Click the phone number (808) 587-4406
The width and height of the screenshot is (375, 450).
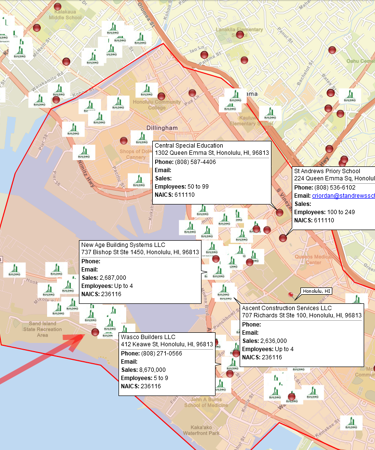click(195, 162)
